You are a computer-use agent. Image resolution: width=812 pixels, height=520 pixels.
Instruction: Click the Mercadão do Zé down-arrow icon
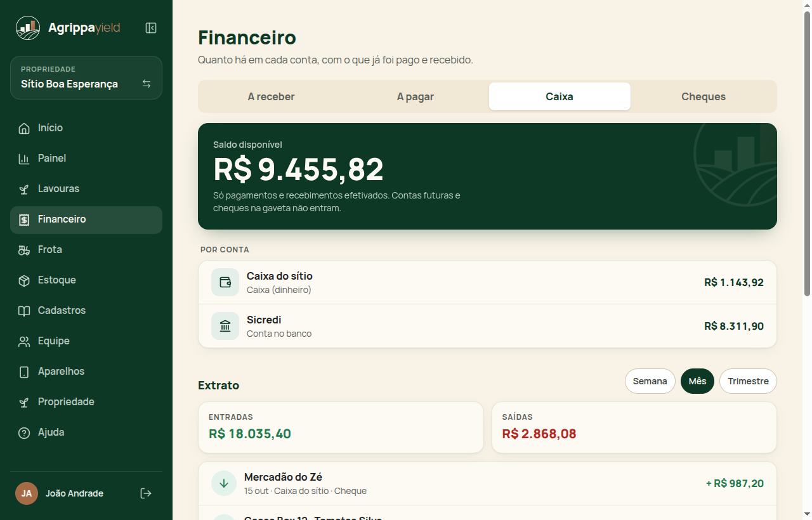click(224, 483)
